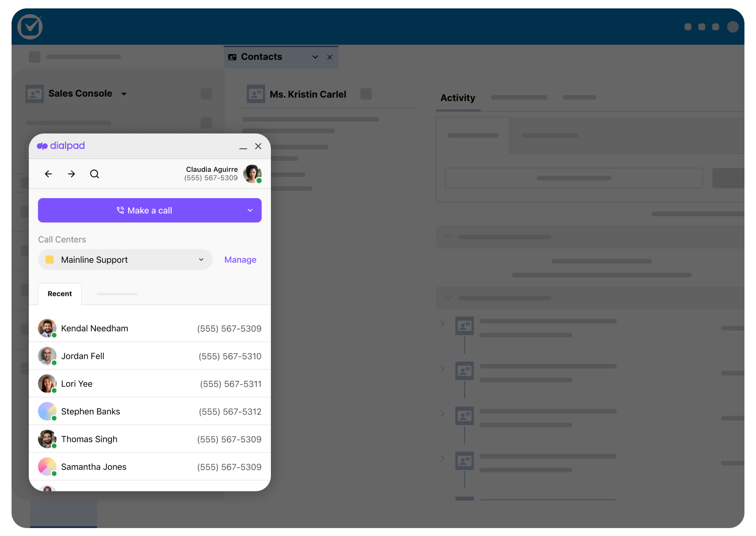Open the Mainline Support call center dropdown
This screenshot has height=536, width=756.
coord(125,260)
